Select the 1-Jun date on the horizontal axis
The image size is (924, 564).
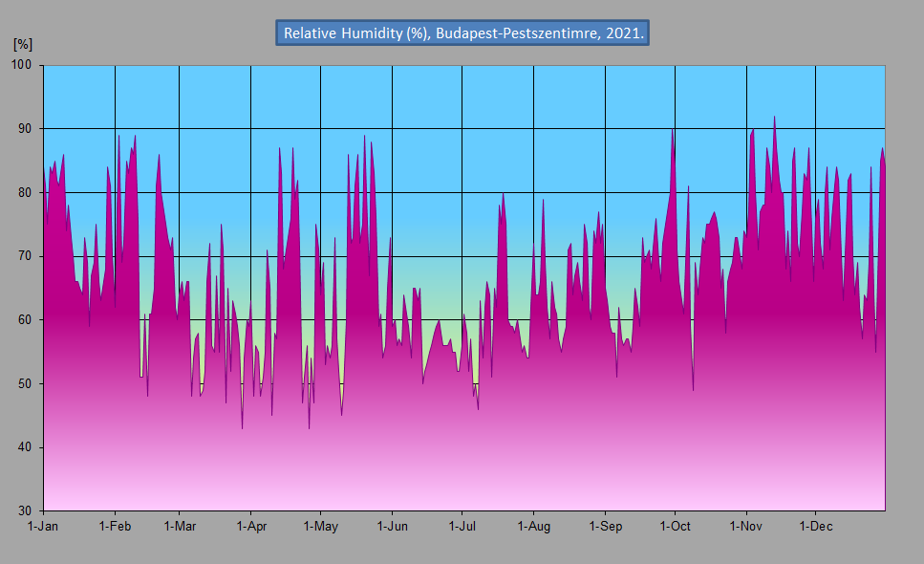pos(392,526)
